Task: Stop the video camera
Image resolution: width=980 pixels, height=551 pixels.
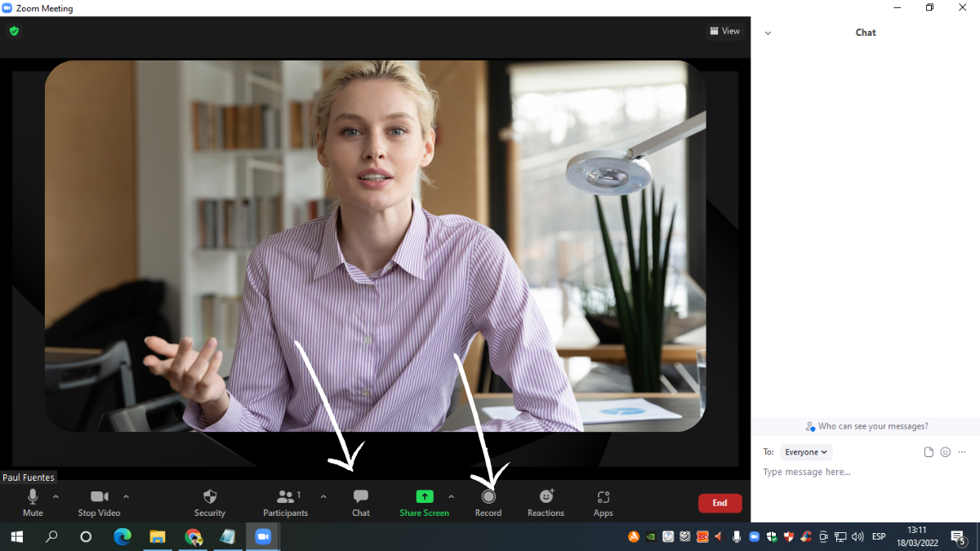Action: [98, 501]
